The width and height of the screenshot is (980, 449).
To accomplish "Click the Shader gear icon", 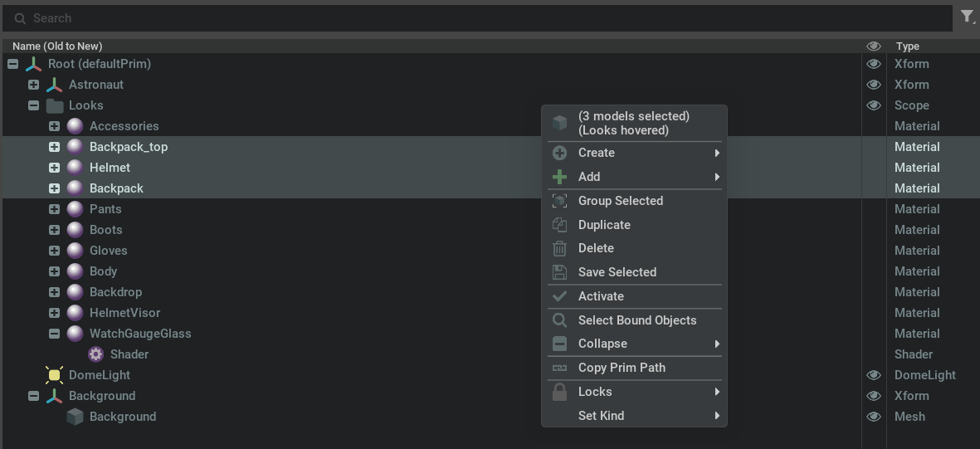I will (95, 354).
